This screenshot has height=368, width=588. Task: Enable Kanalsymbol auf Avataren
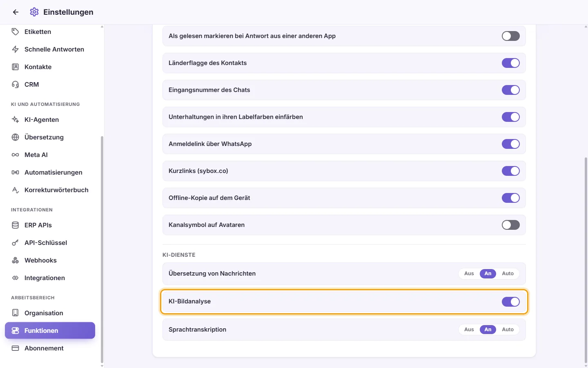point(511,225)
